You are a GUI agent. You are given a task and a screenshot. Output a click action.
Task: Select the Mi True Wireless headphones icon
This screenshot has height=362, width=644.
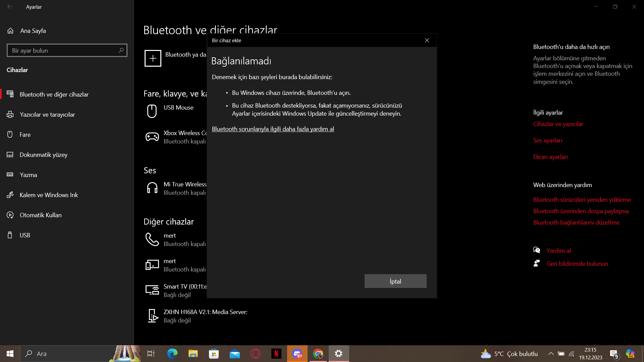[x=152, y=188]
